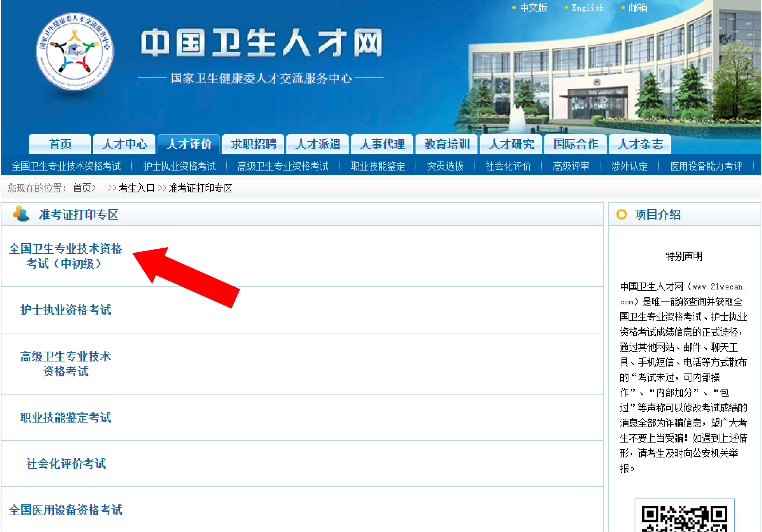Open the 人才研究 navigation tab
762x532 pixels.
(511, 144)
